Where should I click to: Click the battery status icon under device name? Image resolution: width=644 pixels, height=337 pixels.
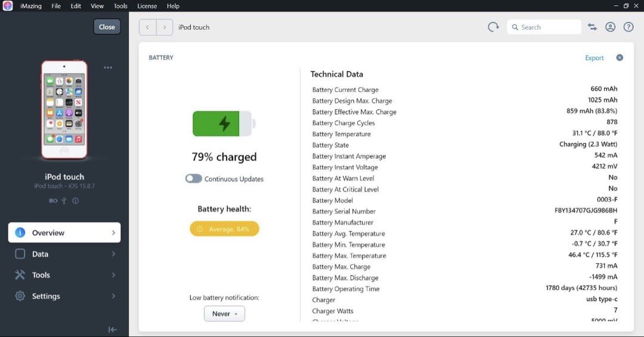pyautogui.click(x=53, y=200)
